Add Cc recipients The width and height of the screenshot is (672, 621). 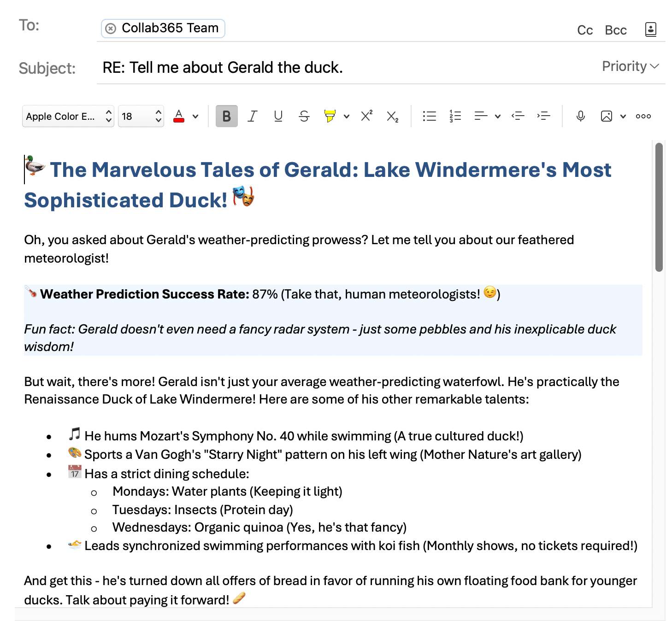coord(584,29)
